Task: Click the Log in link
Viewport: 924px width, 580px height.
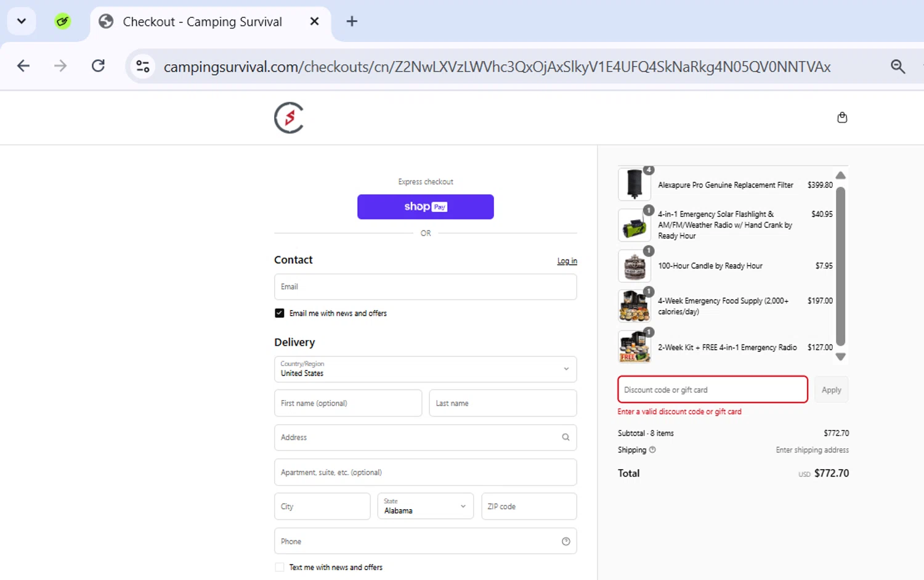Action: pos(567,261)
